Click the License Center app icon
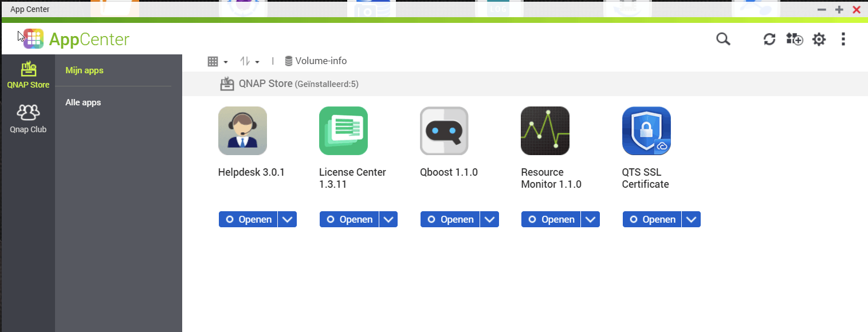 pyautogui.click(x=343, y=131)
